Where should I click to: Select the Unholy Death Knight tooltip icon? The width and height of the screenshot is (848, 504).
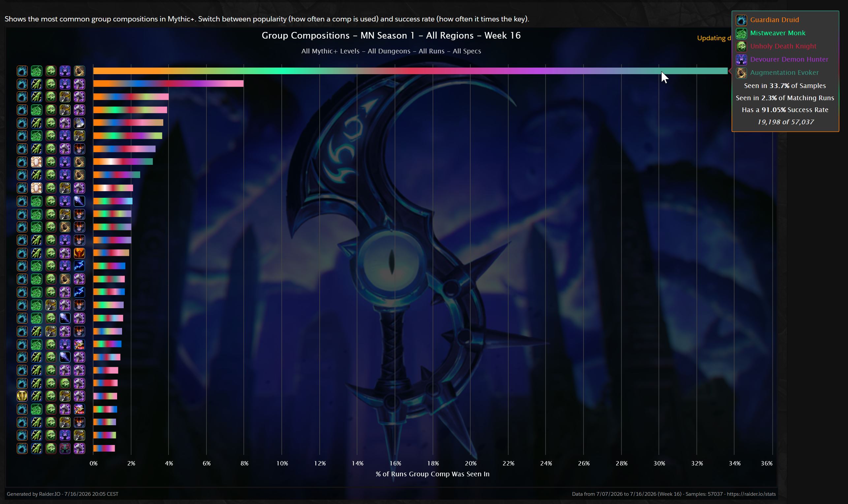tap(741, 46)
